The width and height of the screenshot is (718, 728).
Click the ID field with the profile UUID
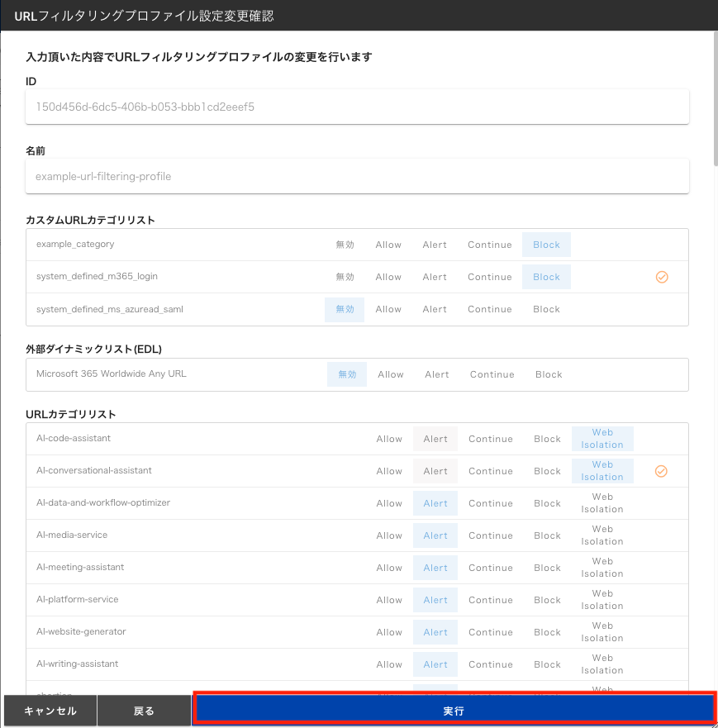point(357,107)
